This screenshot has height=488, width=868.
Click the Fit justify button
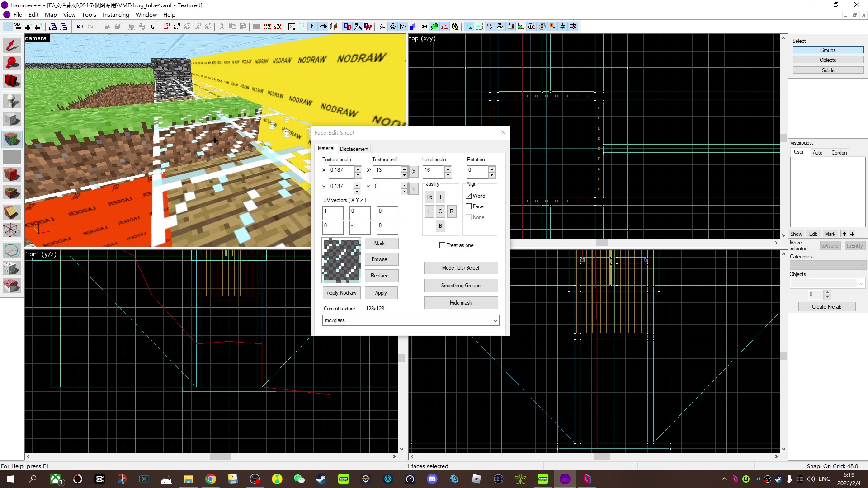pyautogui.click(x=429, y=197)
